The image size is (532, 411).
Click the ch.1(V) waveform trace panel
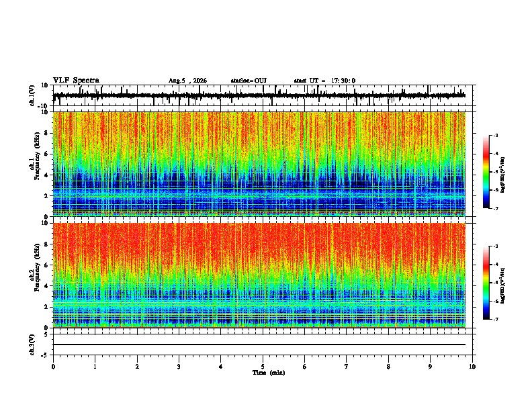[263, 95]
